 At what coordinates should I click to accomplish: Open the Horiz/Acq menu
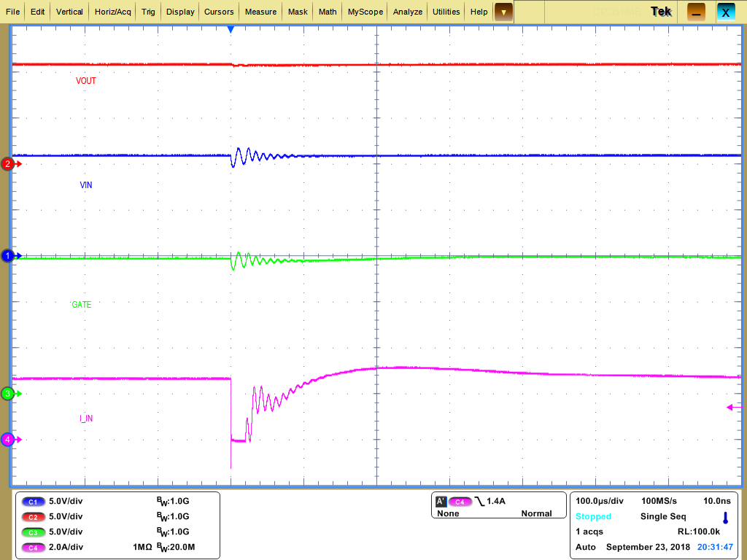click(x=113, y=12)
